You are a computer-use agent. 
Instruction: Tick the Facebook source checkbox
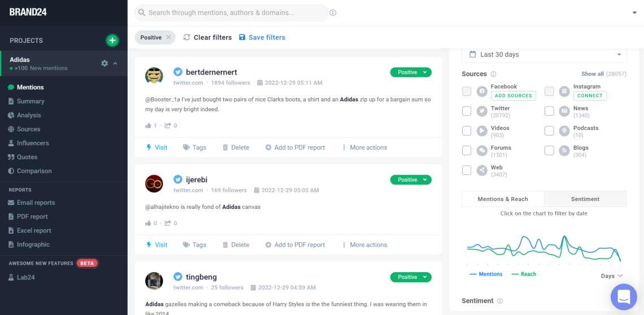(467, 91)
